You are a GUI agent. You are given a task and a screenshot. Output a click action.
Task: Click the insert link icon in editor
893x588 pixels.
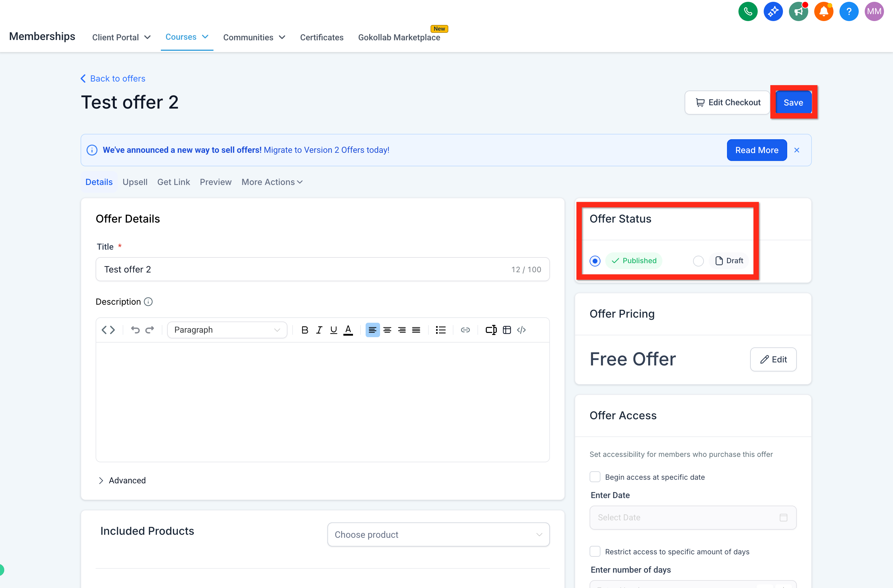(x=465, y=330)
